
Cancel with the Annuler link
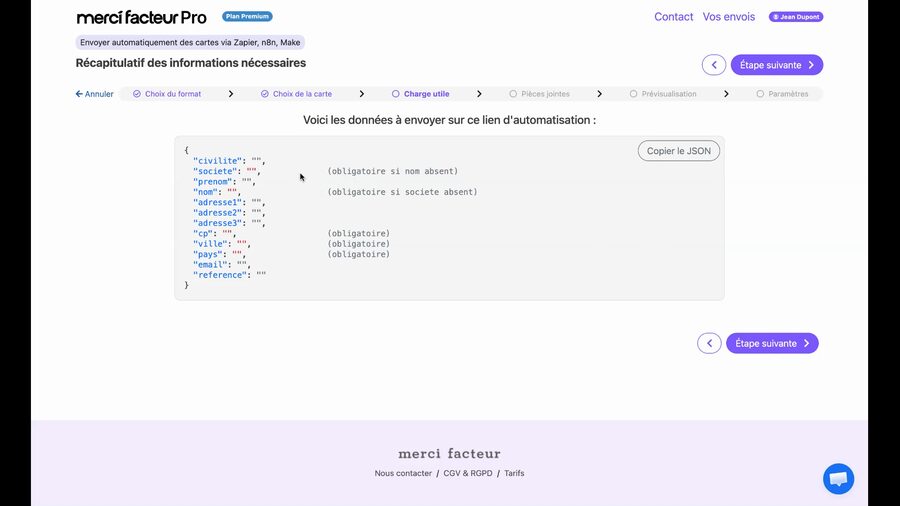click(94, 94)
